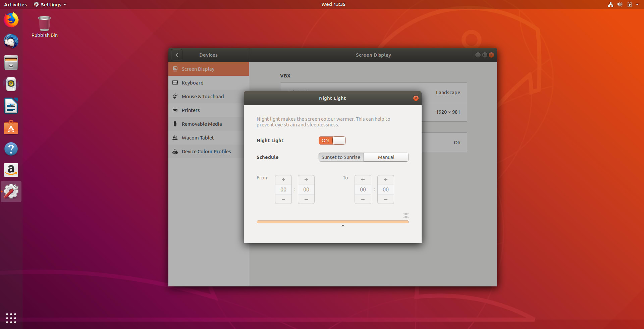644x329 pixels.
Task: Open Wacom Tablet settings
Action: point(209,138)
